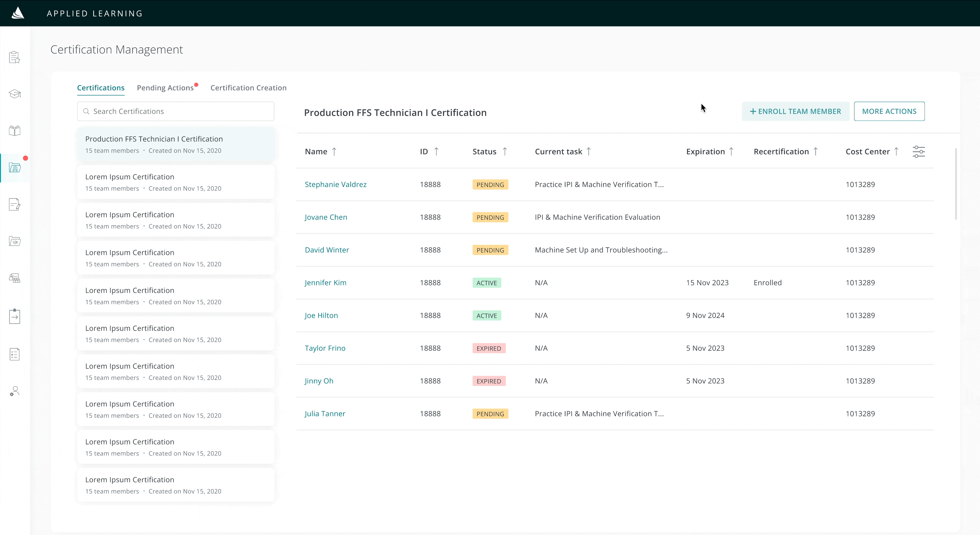The image size is (980, 535).
Task: Click the Search Certifications field
Action: coord(175,111)
